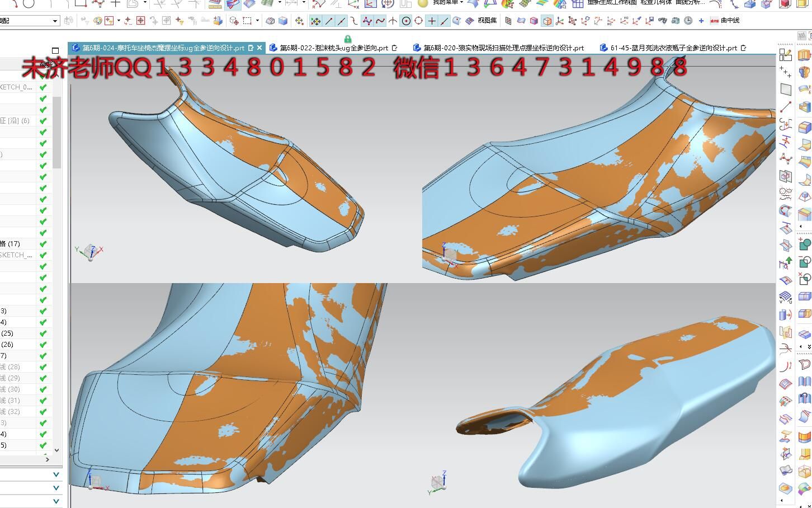Toggle green check on row 格 (17)

tap(43, 243)
